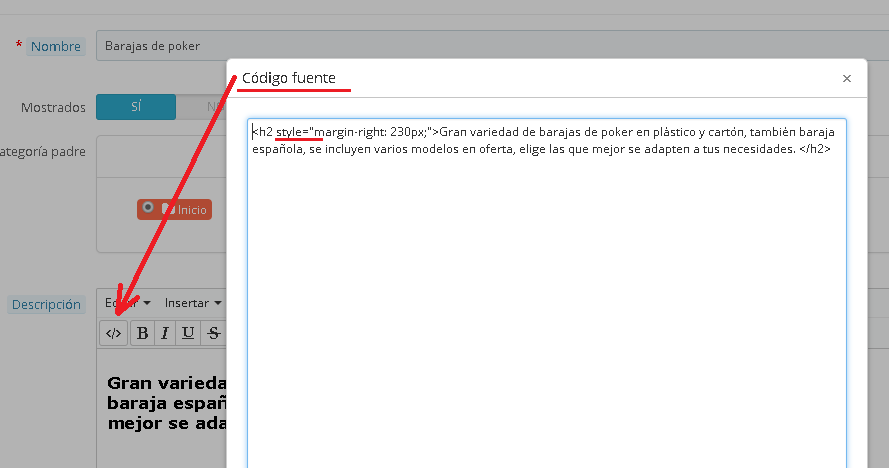Toggle strikethrough formatting in description editor
The height and width of the screenshot is (468, 889).
click(x=213, y=333)
